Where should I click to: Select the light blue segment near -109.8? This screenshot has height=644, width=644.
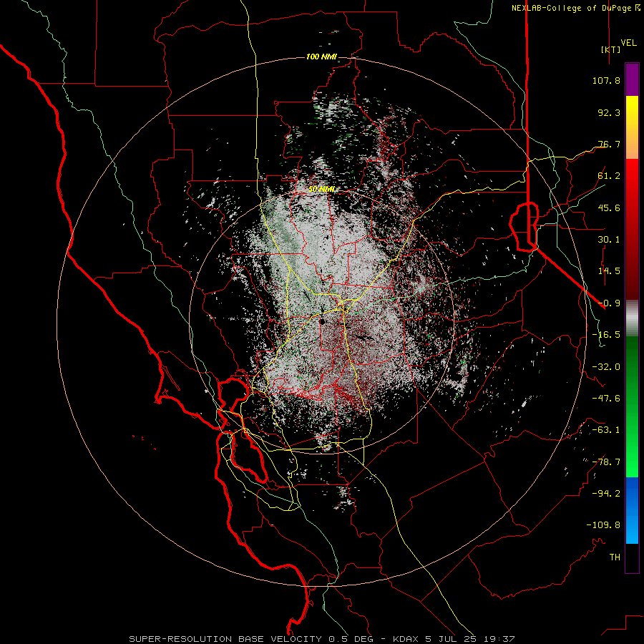tap(632, 529)
